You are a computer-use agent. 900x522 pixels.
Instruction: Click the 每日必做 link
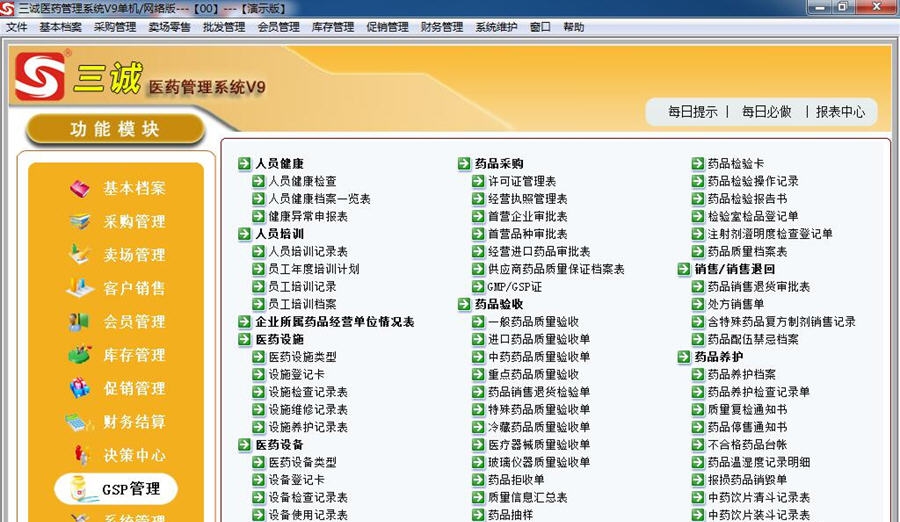tap(766, 111)
